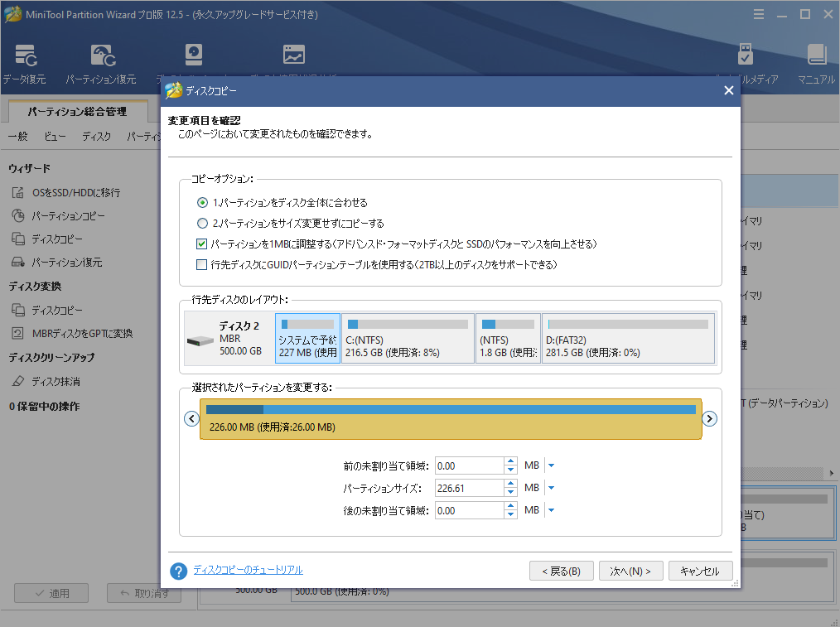Select the D:(FAT32) 281.5 GB partition block
840x627 pixels.
(x=629, y=339)
